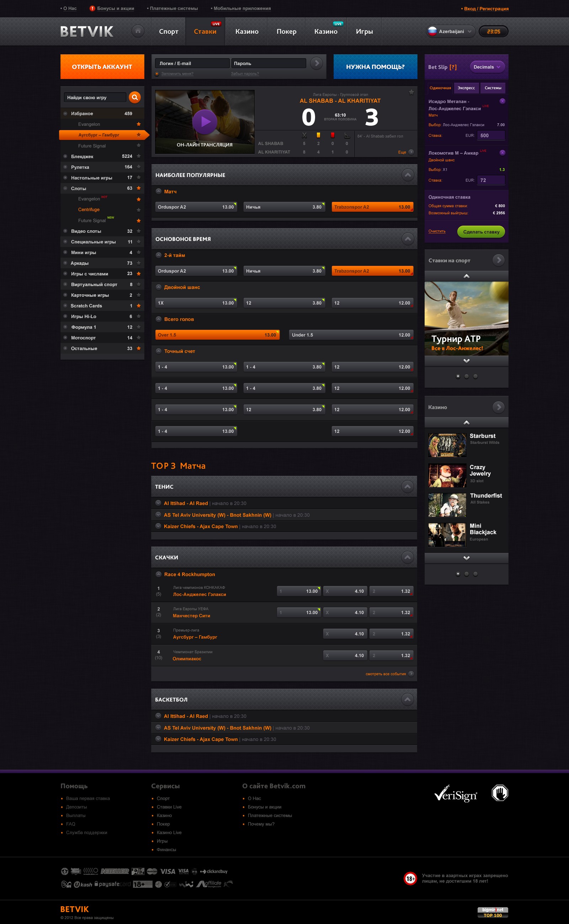Click the Сделать ставку button
Viewport: 569px width, 924px height.
(481, 232)
